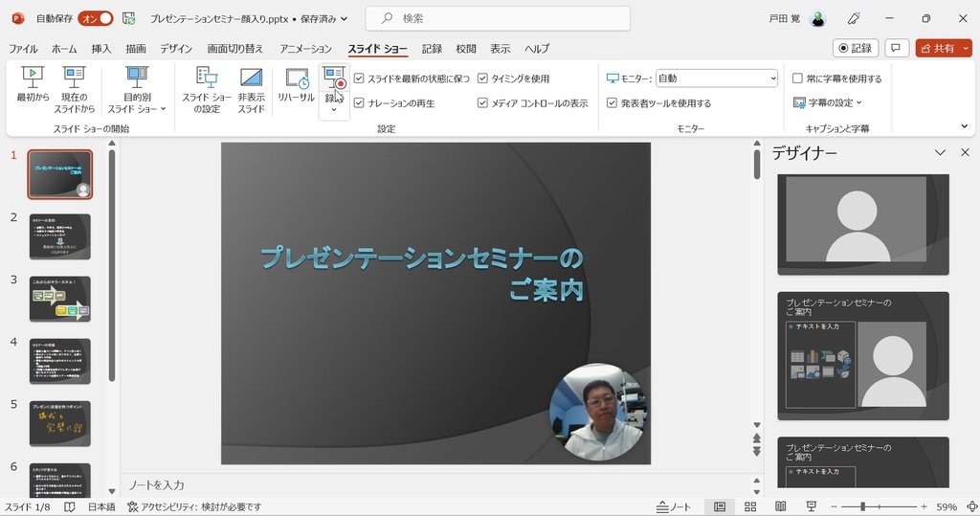Click the Record (記録) button at top right
The height and width of the screenshot is (516, 980).
pyautogui.click(x=855, y=48)
